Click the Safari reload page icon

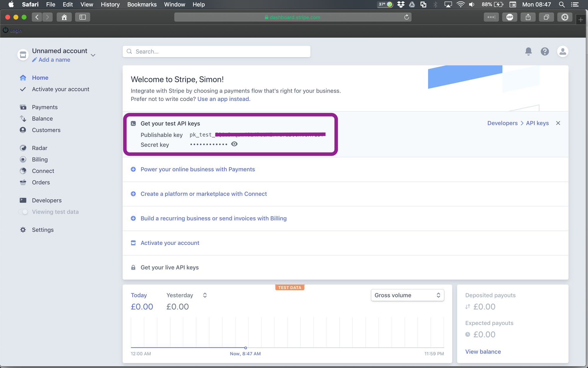(x=407, y=17)
